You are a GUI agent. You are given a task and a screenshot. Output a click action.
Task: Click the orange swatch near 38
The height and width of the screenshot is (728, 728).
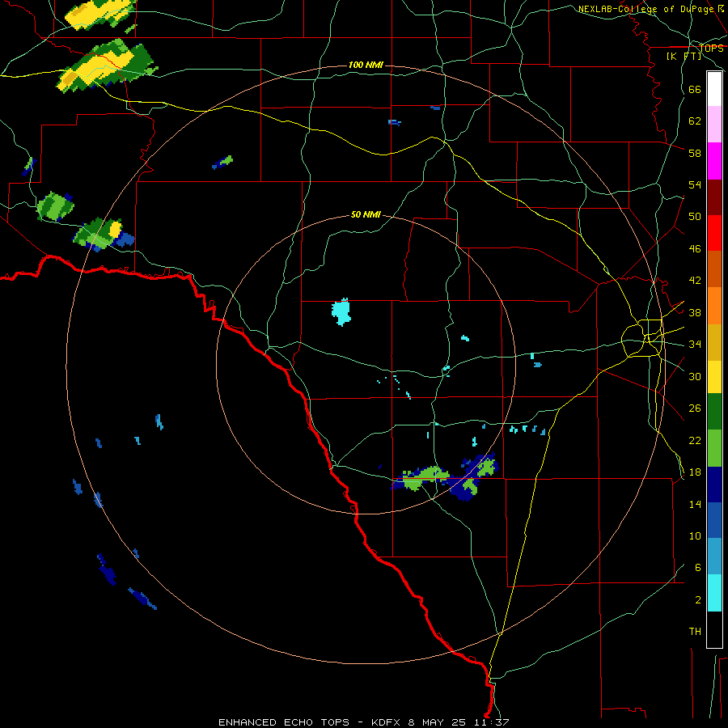(x=714, y=306)
